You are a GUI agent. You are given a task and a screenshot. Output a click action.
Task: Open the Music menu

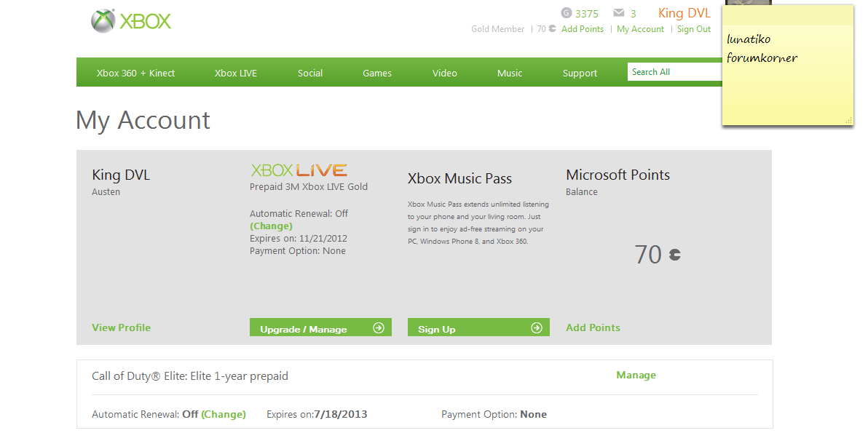[x=509, y=73]
